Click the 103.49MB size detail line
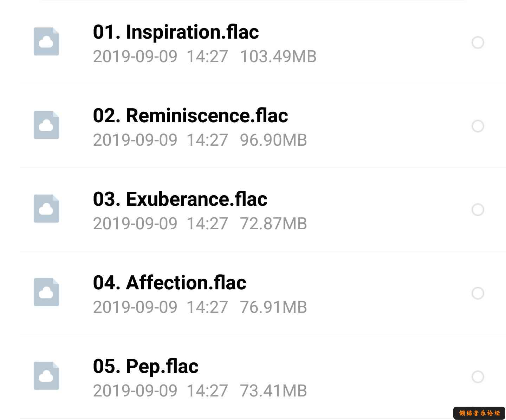 click(205, 57)
